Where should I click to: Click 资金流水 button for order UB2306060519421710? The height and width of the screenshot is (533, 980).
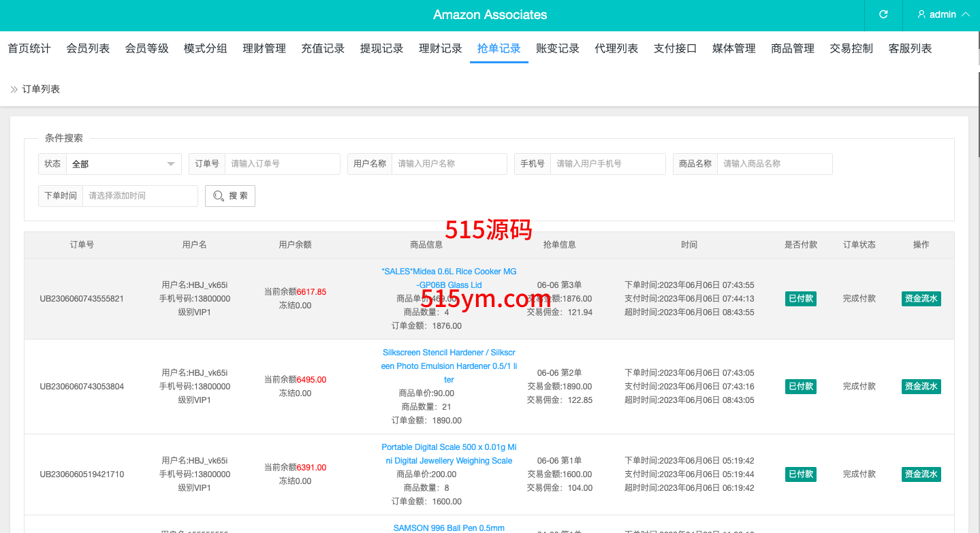click(x=921, y=474)
